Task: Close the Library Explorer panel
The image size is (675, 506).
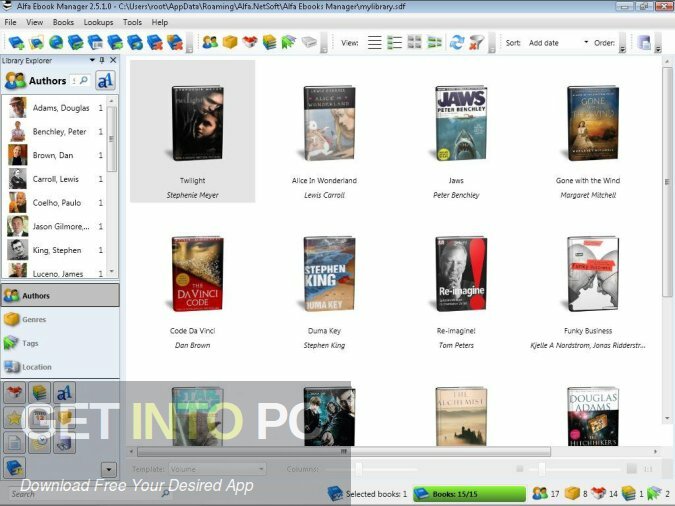Action: [113, 60]
